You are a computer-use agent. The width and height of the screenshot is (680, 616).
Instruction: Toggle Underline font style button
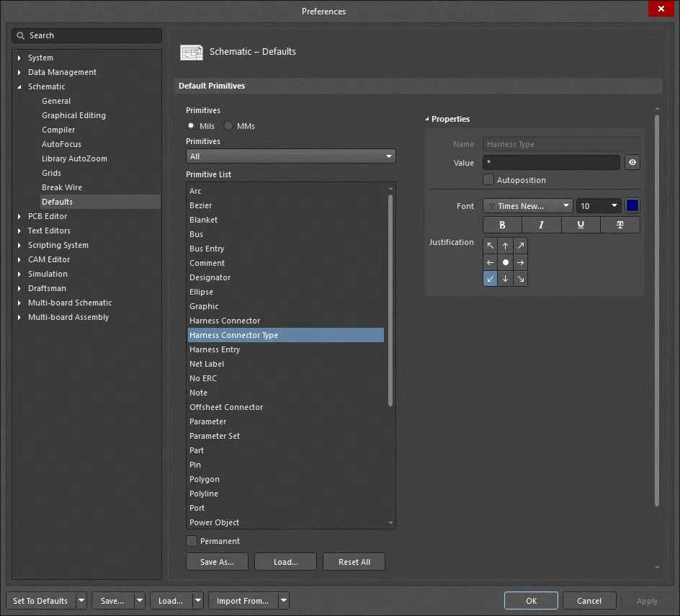click(581, 225)
